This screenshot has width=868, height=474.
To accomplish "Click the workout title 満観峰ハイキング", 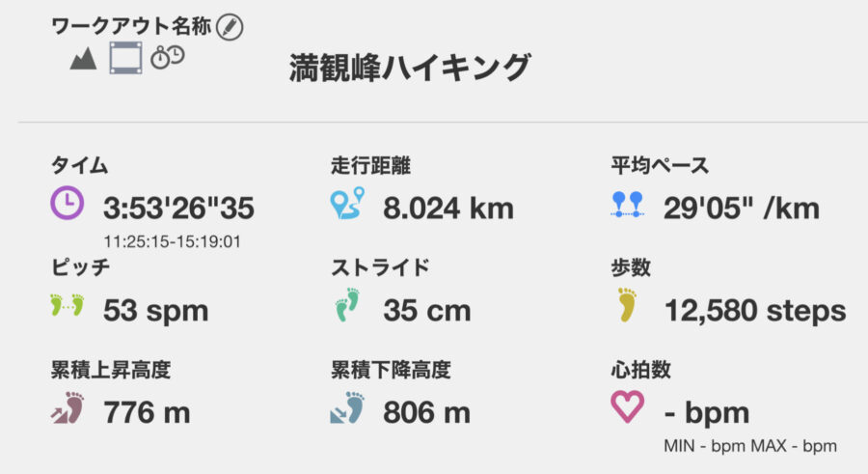I will tap(410, 68).
